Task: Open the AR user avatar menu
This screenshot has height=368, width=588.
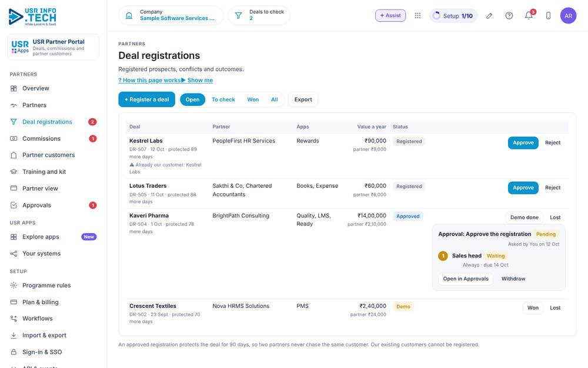Action: 568,16
